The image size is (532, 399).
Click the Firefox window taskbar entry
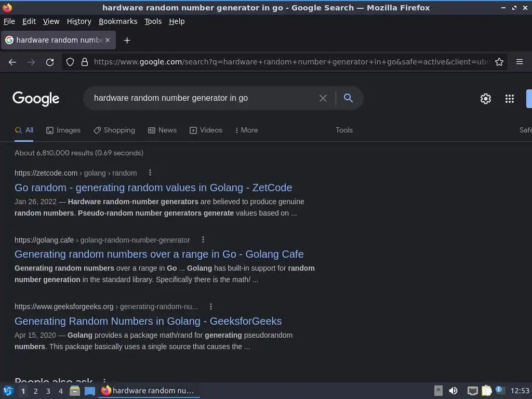tap(149, 391)
